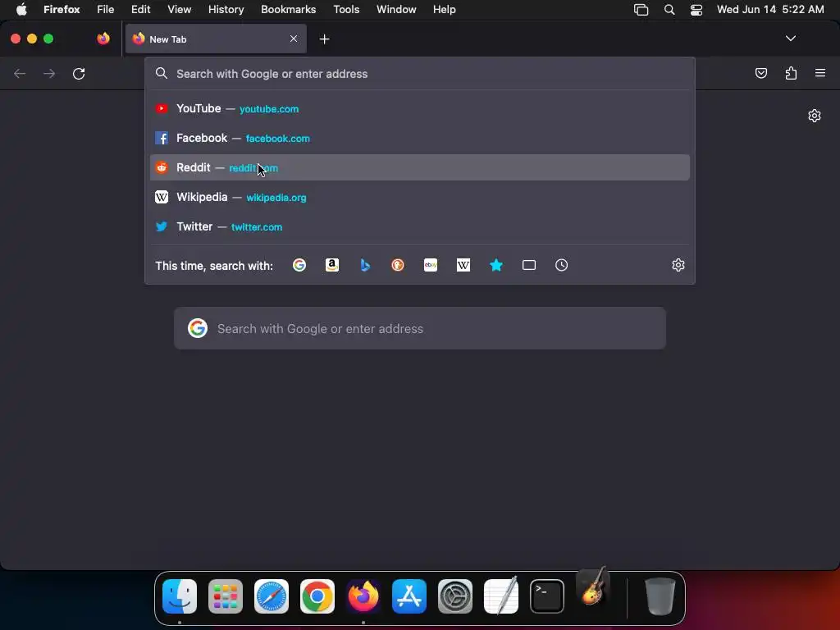
Task: Open the Bookmarks menu
Action: [x=288, y=9]
